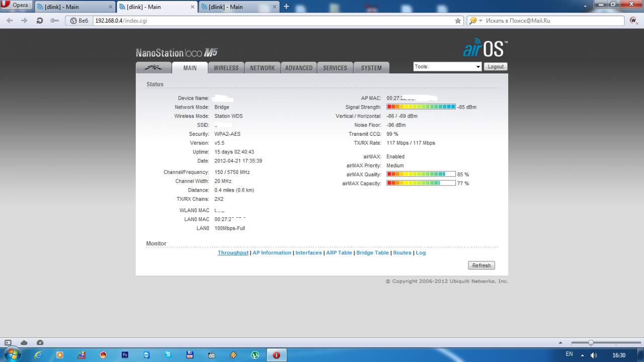Bookmark this page with the star icon

(x=458, y=21)
